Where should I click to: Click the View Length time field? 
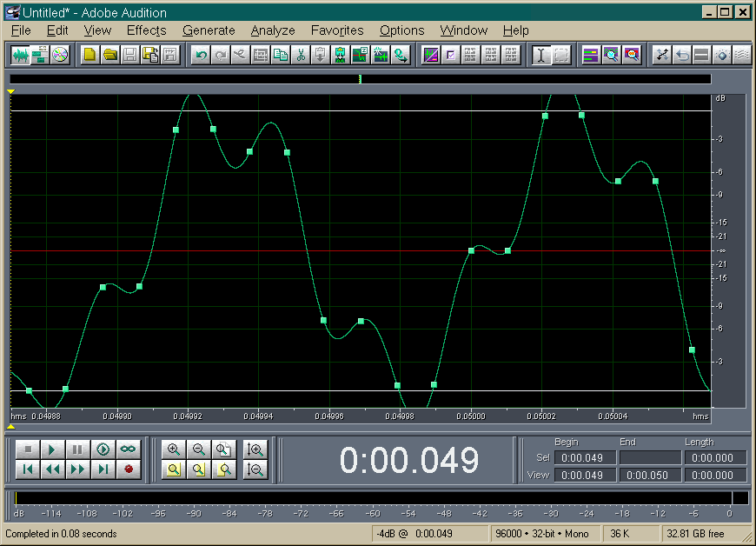(x=715, y=475)
